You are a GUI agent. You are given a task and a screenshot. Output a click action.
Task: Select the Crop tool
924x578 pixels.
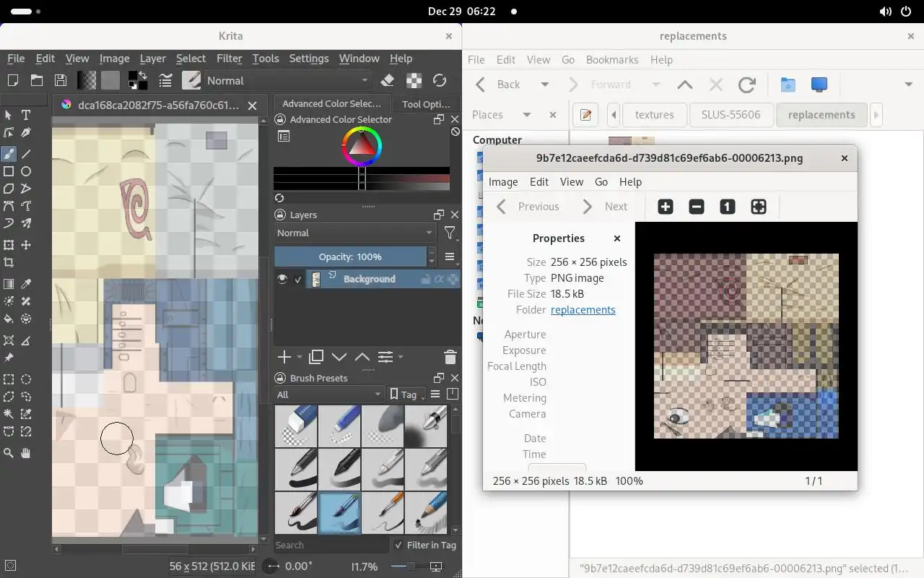click(x=9, y=263)
